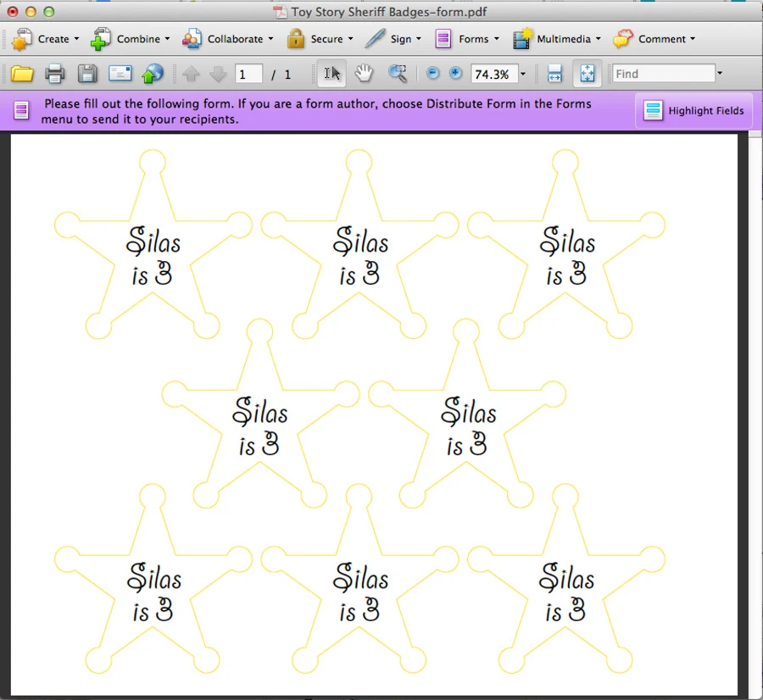Save the file with floppy disk icon
The image size is (763, 700).
click(x=87, y=74)
